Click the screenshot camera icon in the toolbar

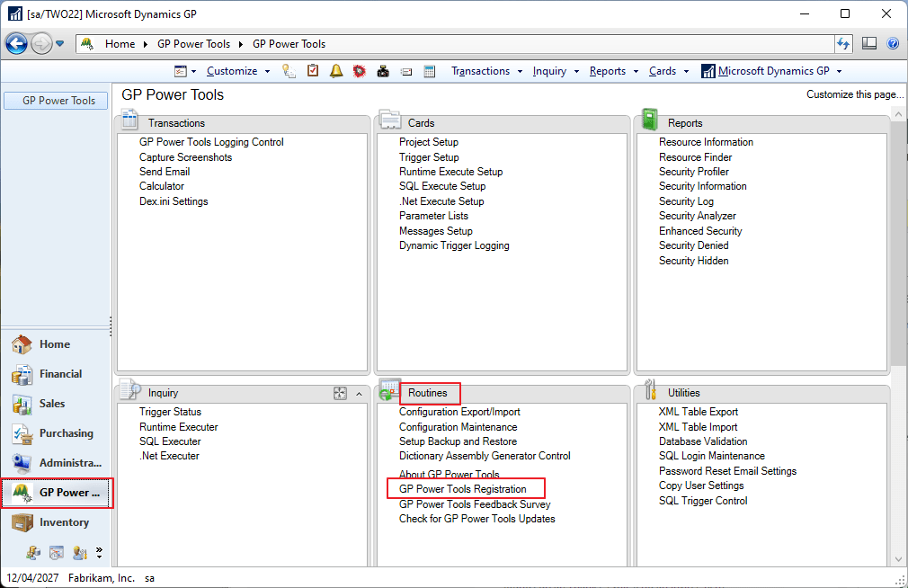[382, 69]
